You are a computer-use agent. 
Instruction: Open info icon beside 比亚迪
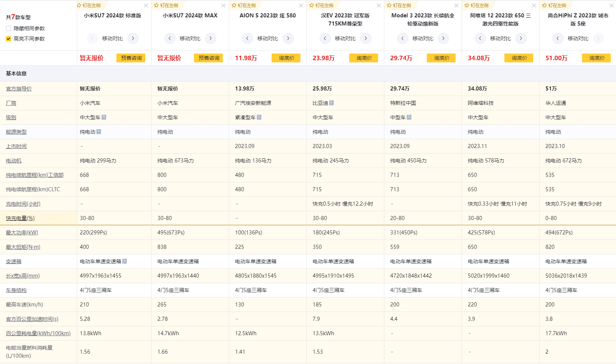point(331,103)
